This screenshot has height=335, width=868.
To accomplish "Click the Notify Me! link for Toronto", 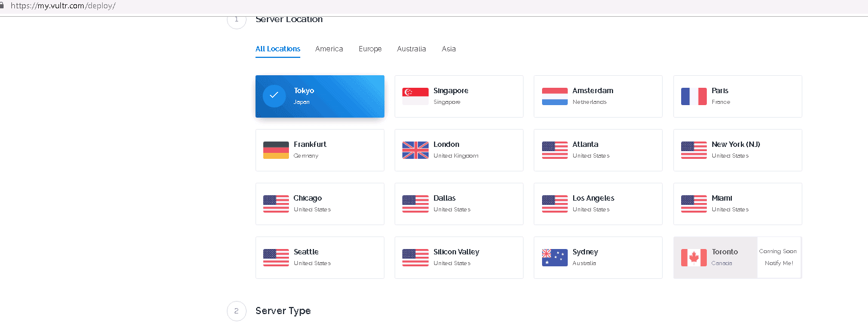I will click(778, 263).
